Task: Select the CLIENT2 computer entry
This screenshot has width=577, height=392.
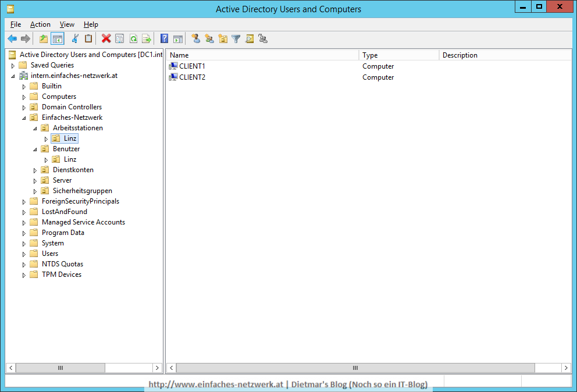Action: click(x=192, y=77)
